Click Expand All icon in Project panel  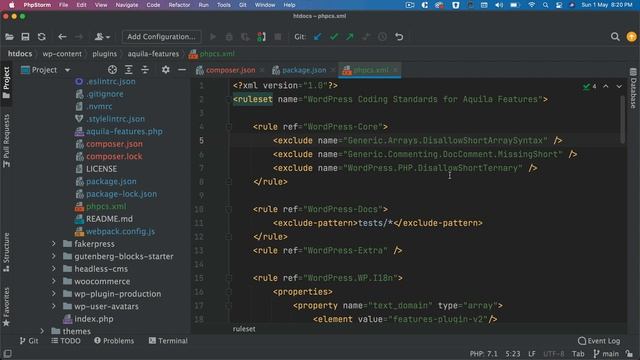click(129, 70)
